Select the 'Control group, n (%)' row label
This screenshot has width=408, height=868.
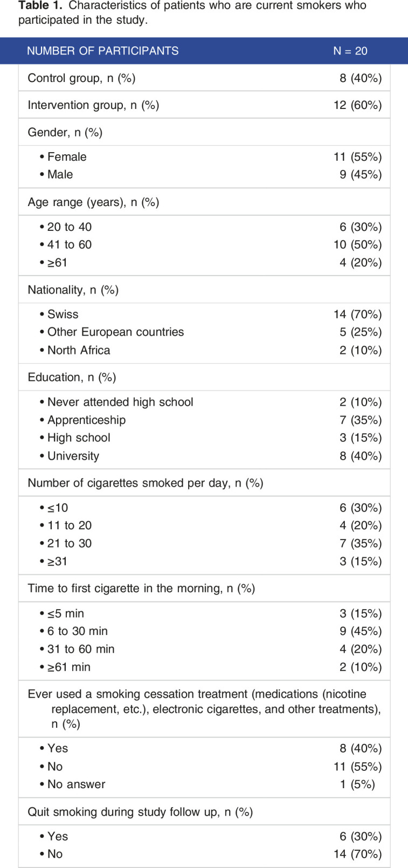(x=81, y=78)
